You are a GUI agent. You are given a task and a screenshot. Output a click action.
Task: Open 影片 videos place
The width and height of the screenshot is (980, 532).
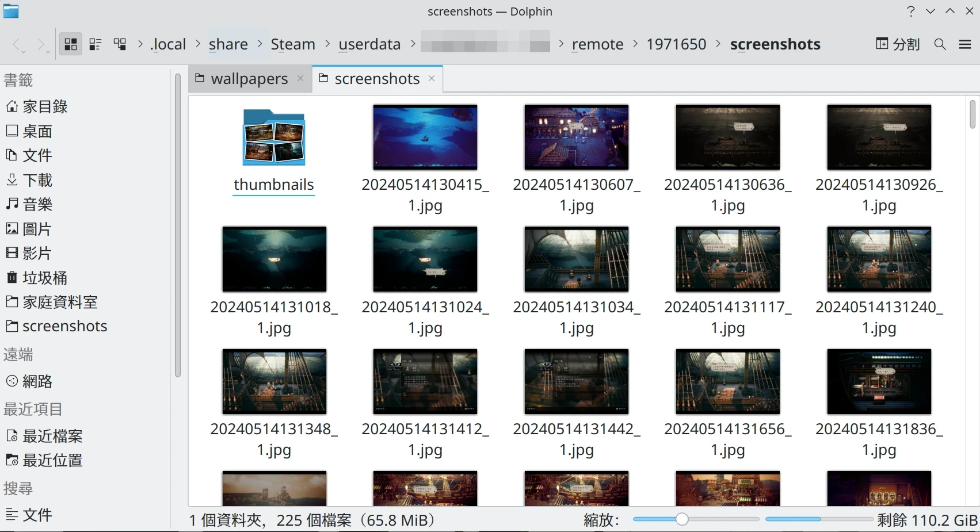tap(29, 253)
